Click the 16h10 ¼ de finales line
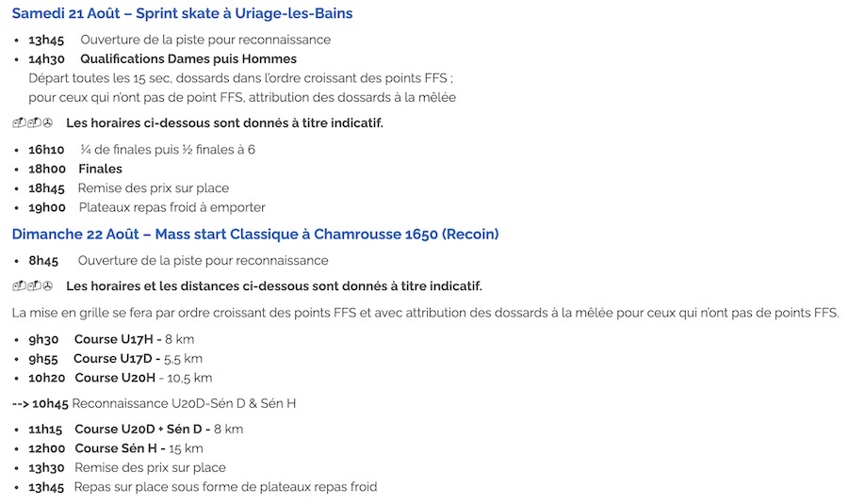Image resolution: width=848 pixels, height=504 pixels. point(141,150)
